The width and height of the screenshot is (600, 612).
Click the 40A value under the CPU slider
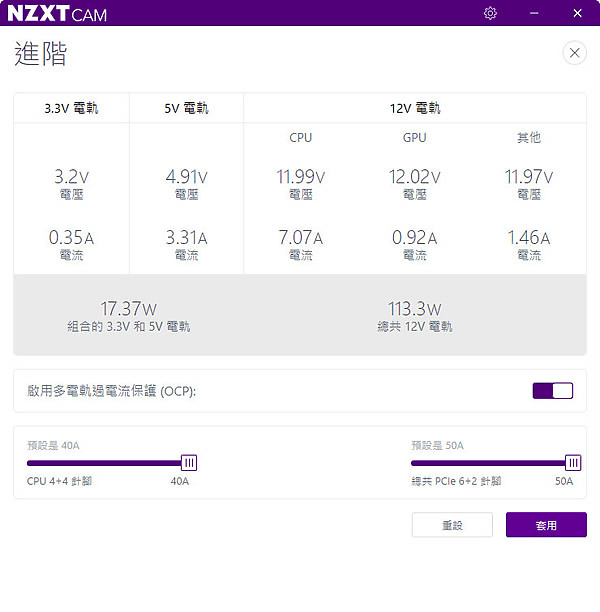(180, 481)
